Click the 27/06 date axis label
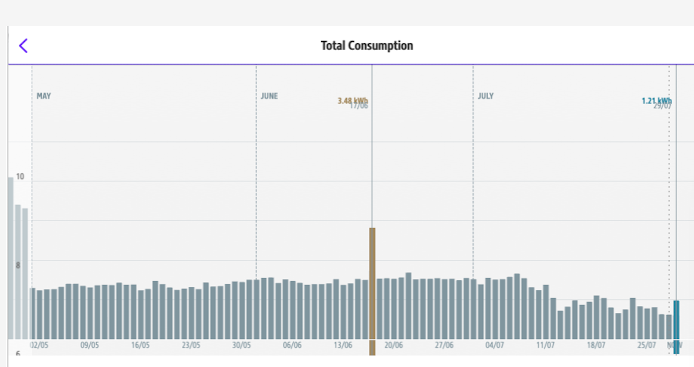 pyautogui.click(x=444, y=345)
